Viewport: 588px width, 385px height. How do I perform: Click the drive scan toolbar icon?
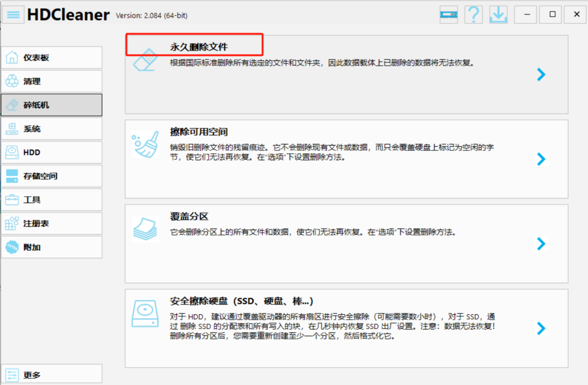(x=449, y=15)
